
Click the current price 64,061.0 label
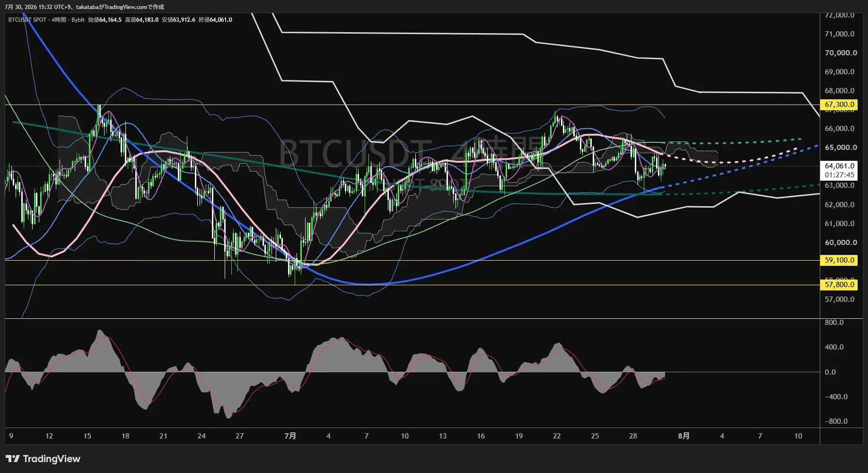[x=839, y=166]
